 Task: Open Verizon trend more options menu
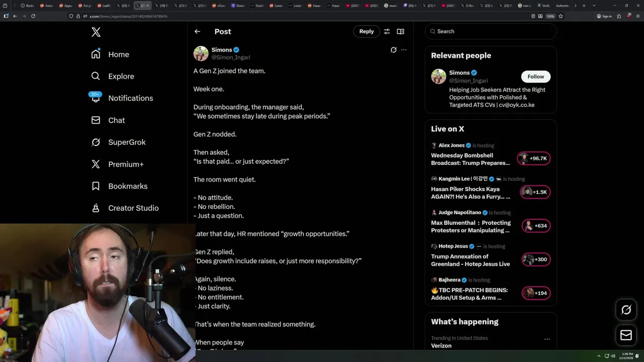click(x=547, y=339)
